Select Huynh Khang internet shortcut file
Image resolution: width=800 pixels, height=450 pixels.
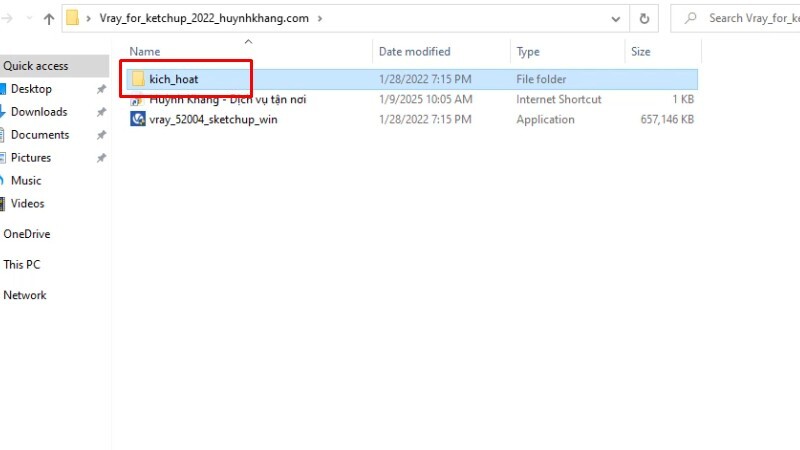228,99
